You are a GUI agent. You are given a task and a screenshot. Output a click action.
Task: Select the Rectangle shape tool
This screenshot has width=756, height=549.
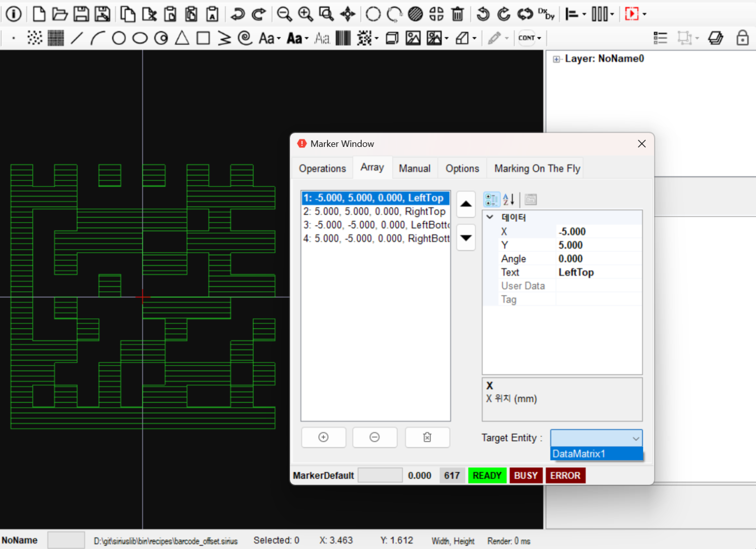pyautogui.click(x=203, y=38)
